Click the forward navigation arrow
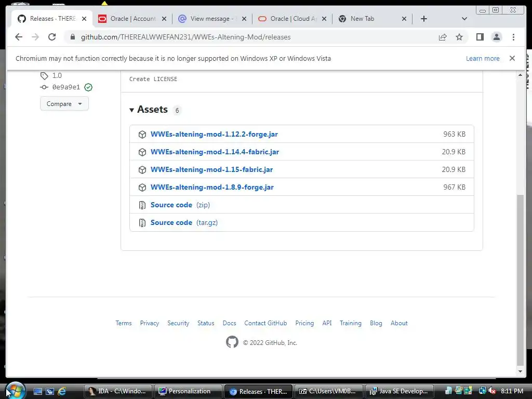 [35, 37]
